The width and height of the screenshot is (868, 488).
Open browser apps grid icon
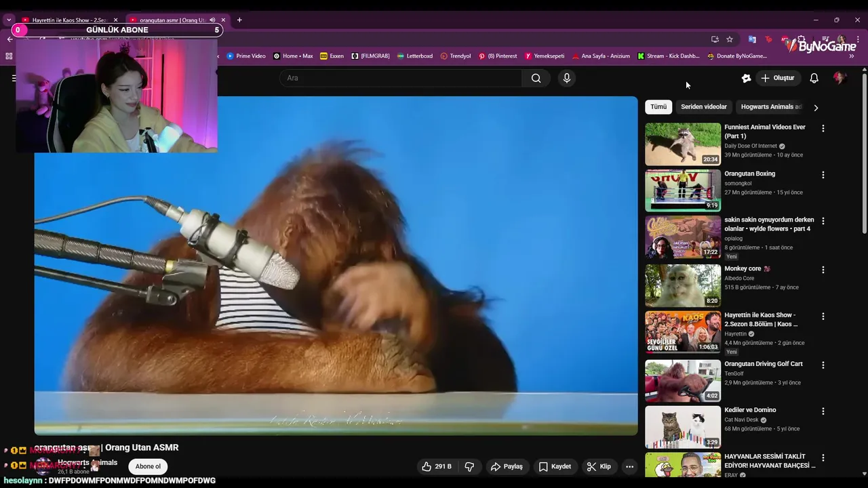pos(9,56)
